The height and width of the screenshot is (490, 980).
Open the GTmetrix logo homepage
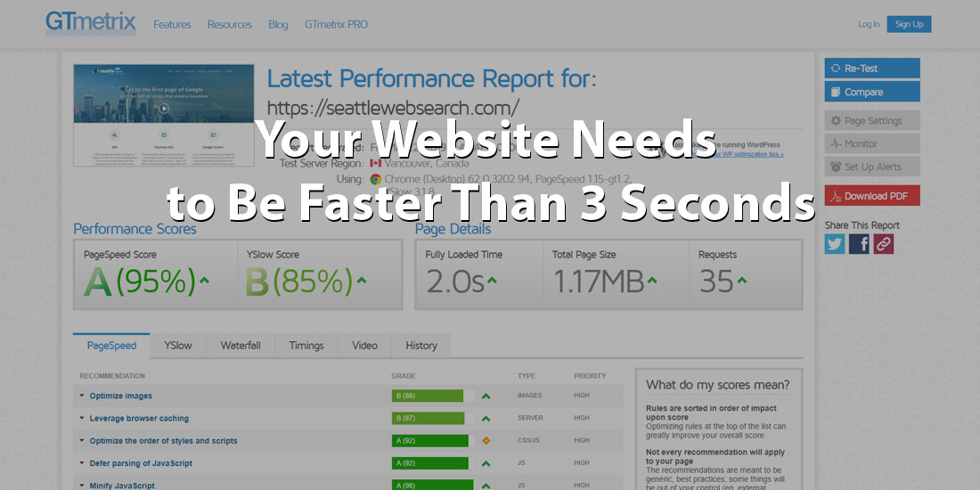(x=91, y=24)
